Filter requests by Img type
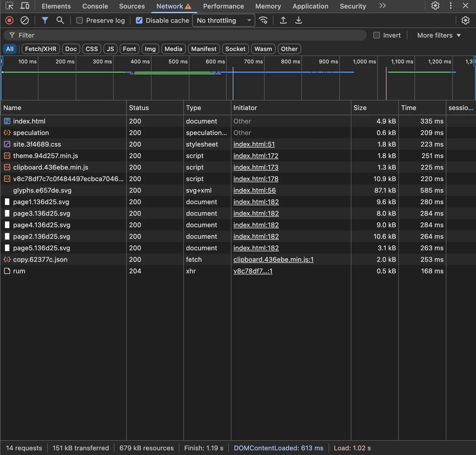 click(150, 49)
